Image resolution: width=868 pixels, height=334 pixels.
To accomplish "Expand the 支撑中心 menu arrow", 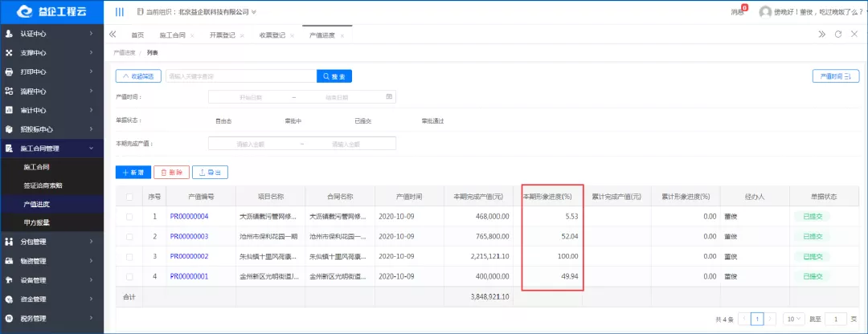I will point(92,53).
